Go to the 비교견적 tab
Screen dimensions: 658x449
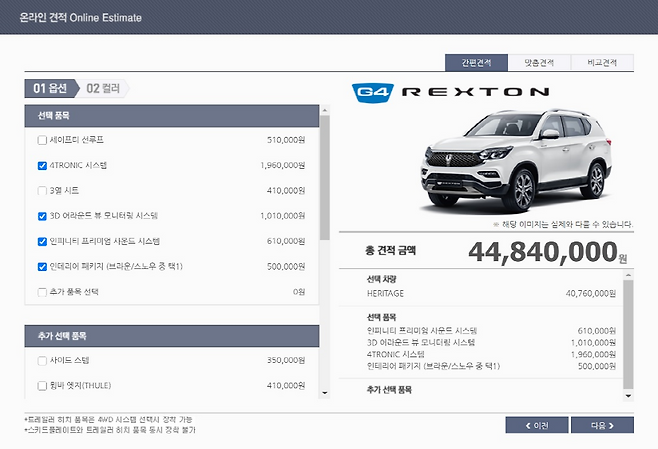click(602, 62)
